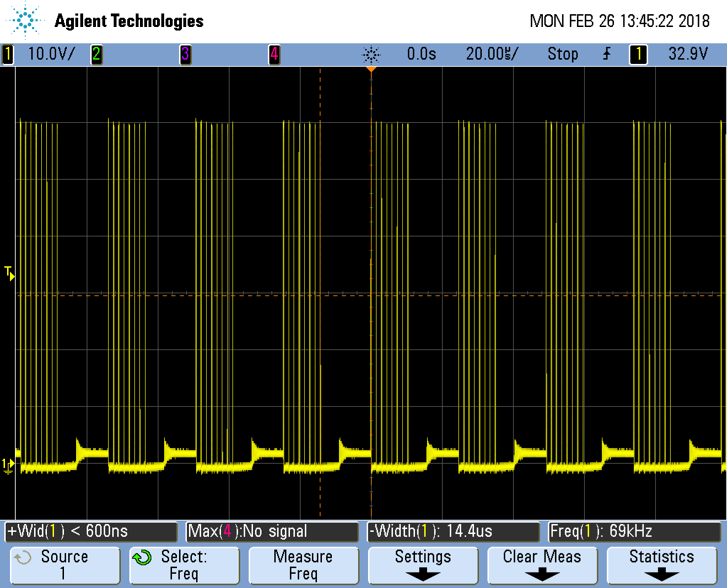Click the orange trigger time reference triangle
Viewport: 727px width, 588px height.
tap(371, 70)
